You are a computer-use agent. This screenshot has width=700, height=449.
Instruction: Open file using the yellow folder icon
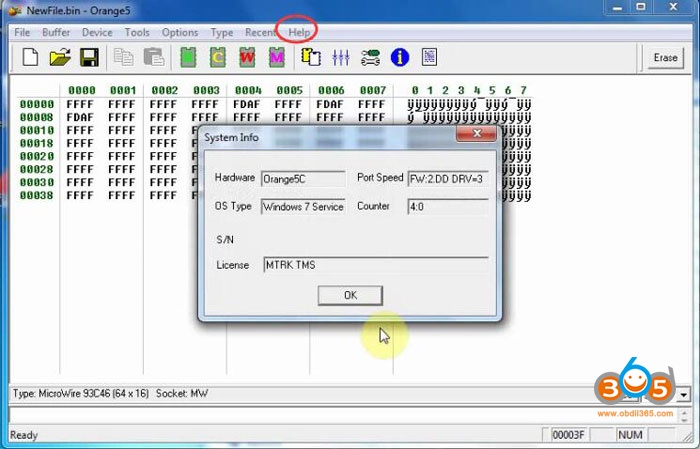[60, 58]
